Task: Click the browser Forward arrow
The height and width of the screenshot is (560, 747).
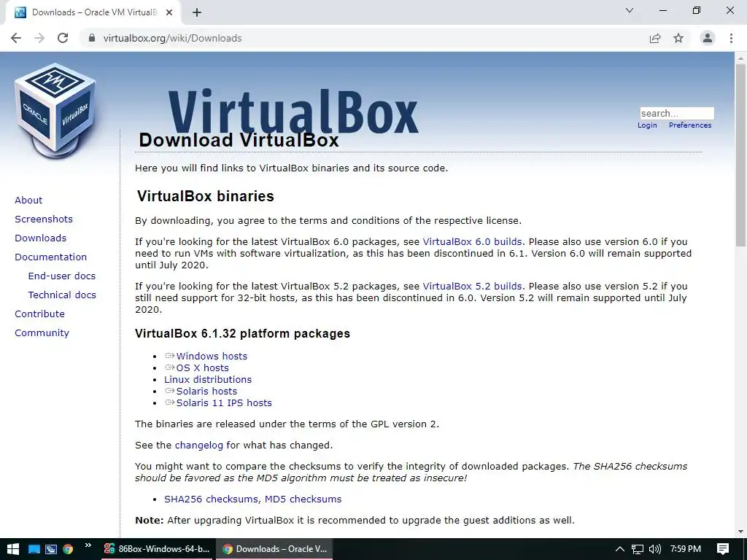Action: pos(39,38)
